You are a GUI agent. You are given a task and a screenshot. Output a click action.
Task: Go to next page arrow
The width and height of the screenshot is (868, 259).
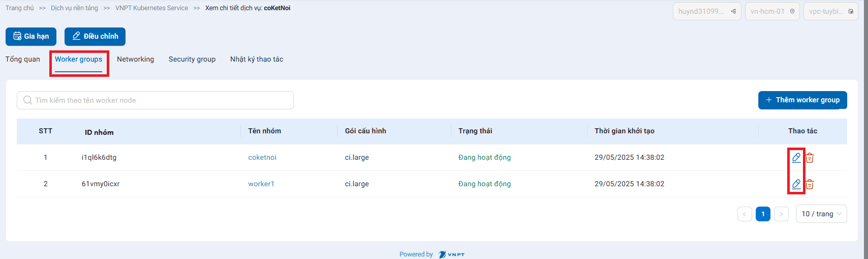781,214
